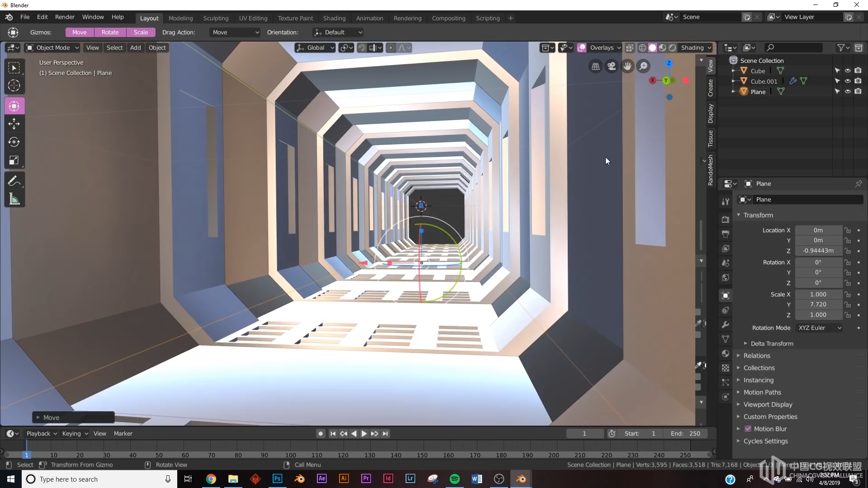Toggle the Scale gizmo button
The width and height of the screenshot is (868, 488).
141,32
